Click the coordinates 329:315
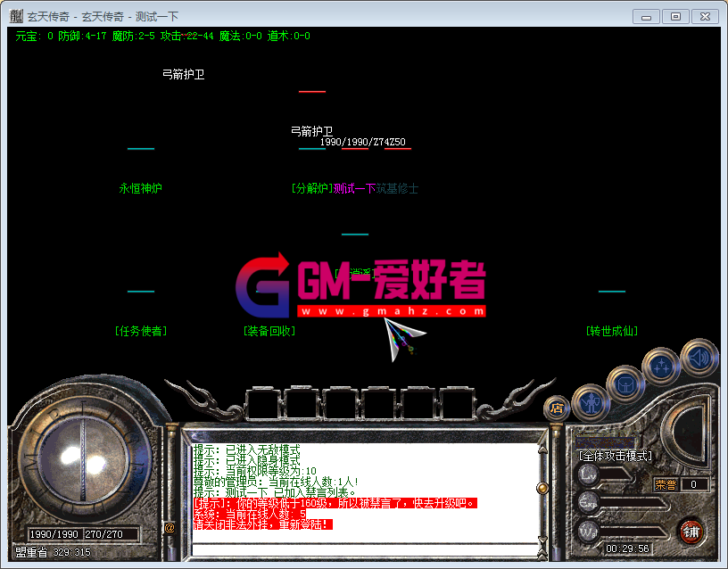The image size is (728, 569). [x=72, y=552]
